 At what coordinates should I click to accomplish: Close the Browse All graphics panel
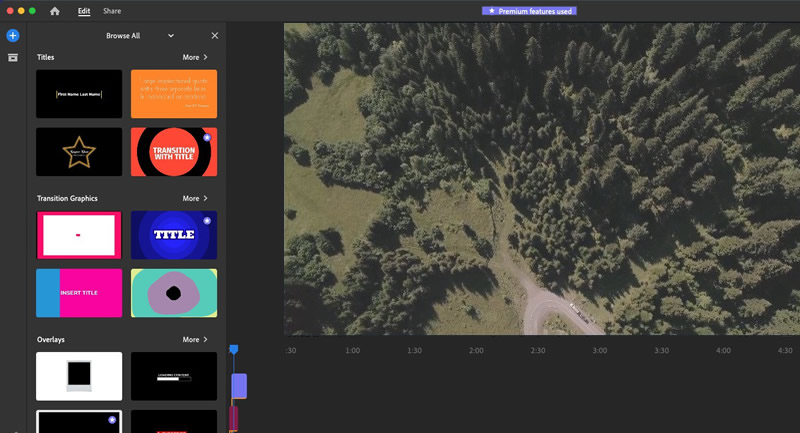click(x=215, y=36)
